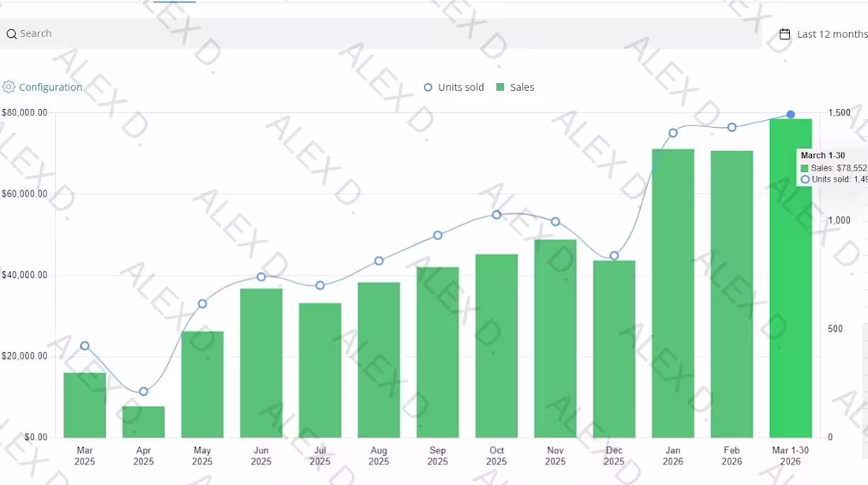Click the magnifier search icon
Image resolution: width=868 pixels, height=485 pixels.
click(11, 35)
